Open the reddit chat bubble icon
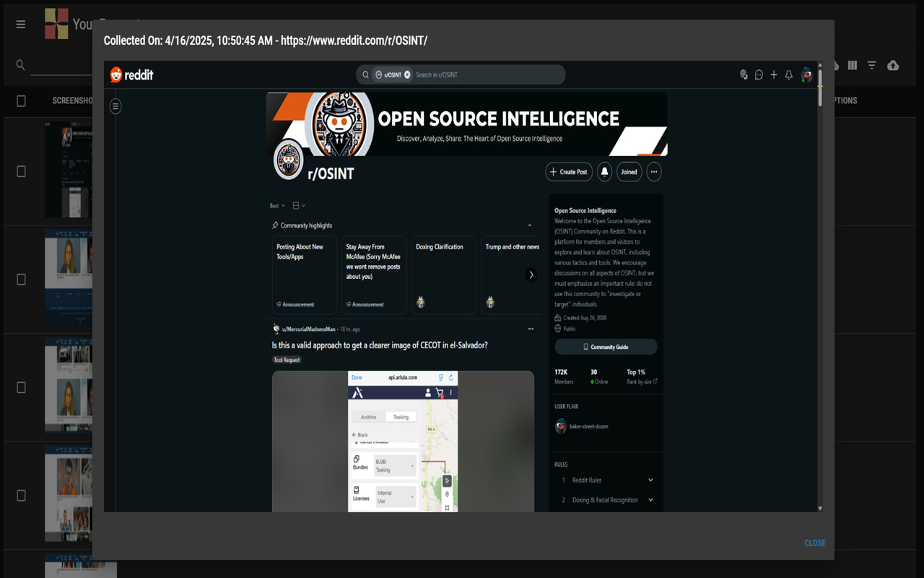 pos(759,74)
